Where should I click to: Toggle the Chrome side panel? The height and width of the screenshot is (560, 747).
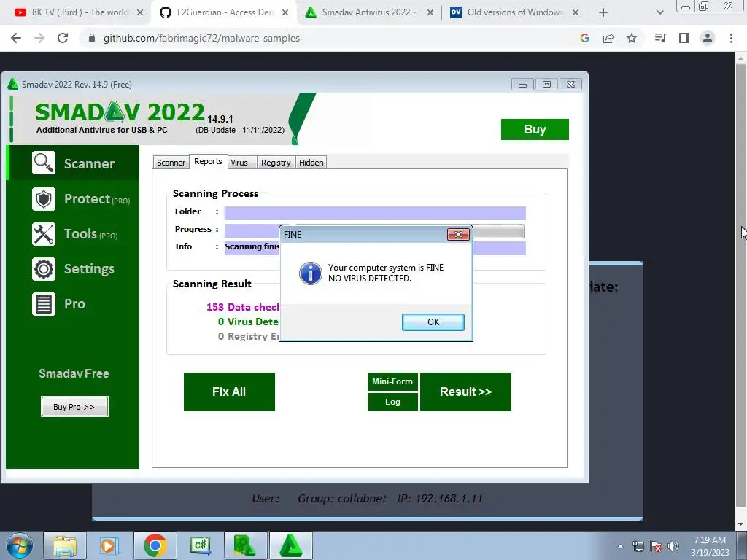[684, 38]
